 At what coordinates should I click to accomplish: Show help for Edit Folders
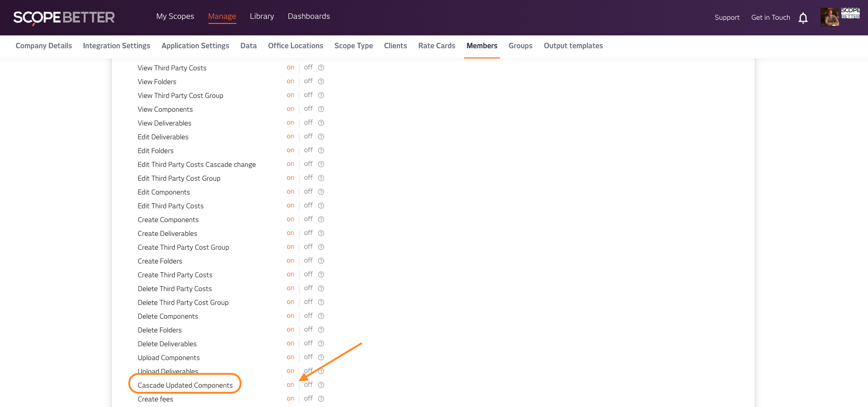321,150
